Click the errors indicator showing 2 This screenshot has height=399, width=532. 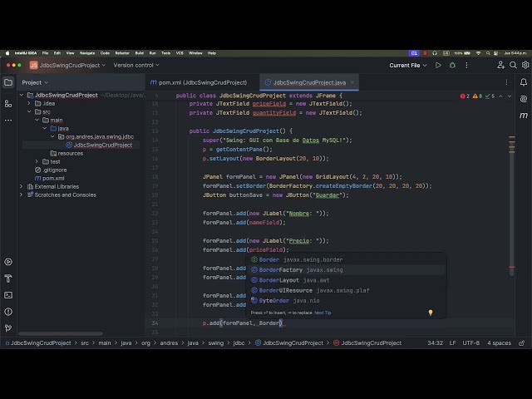pos(465,96)
